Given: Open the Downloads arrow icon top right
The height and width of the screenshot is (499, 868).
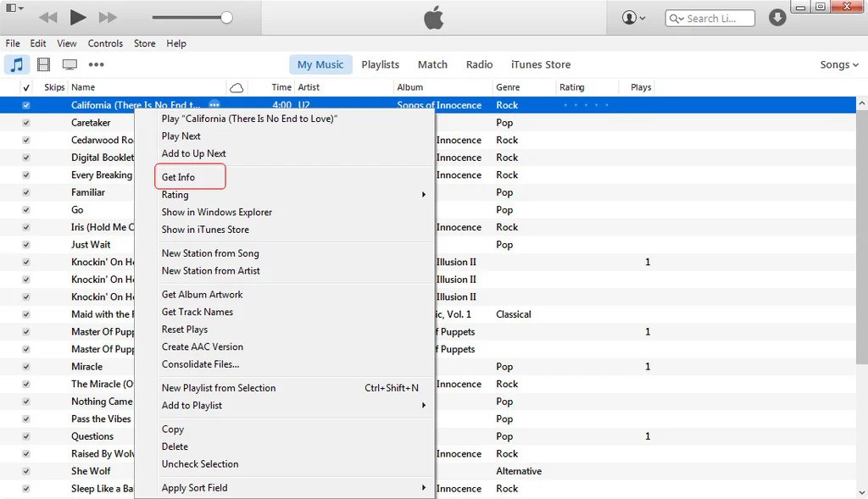Looking at the screenshot, I should (x=777, y=16).
